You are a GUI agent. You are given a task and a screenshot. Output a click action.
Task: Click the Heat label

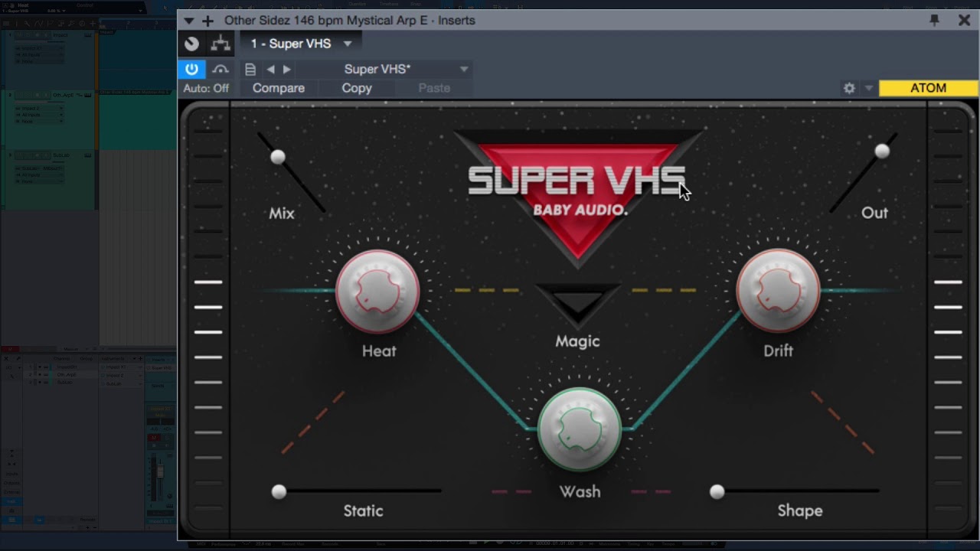pyautogui.click(x=379, y=351)
